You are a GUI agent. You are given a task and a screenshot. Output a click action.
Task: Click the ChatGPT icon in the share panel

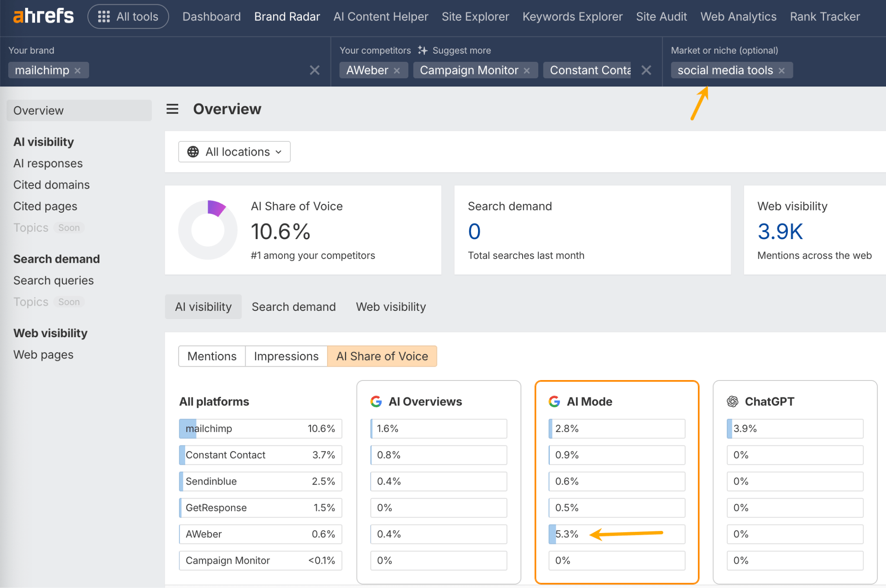pos(732,401)
